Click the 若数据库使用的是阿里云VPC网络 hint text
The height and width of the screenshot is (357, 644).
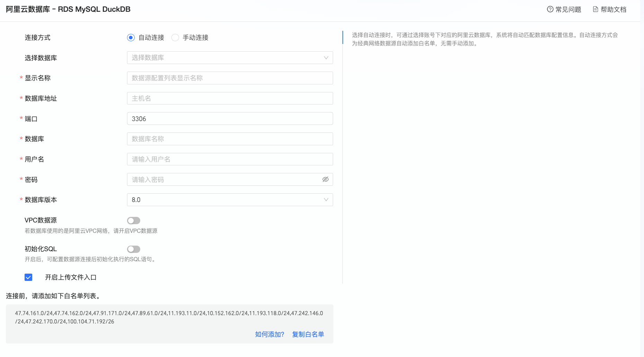tap(91, 231)
